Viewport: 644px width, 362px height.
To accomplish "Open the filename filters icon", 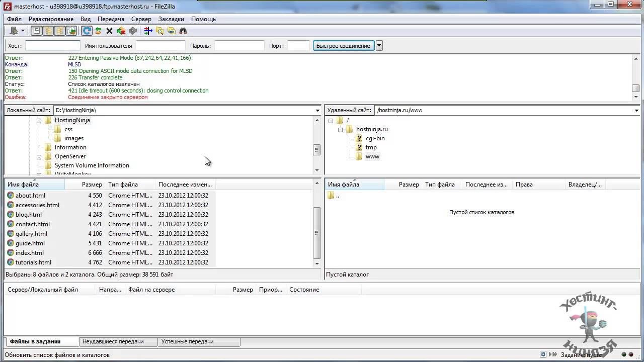I will [148, 31].
